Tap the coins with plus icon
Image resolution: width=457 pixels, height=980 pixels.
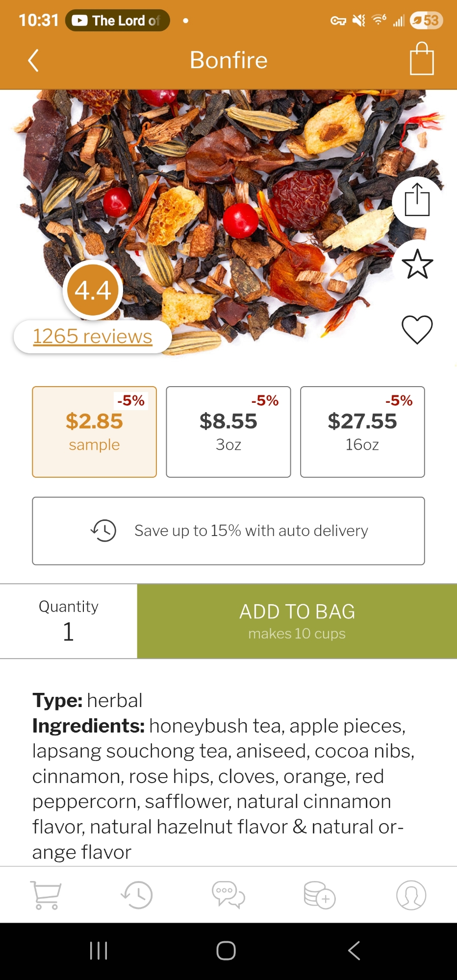pyautogui.click(x=319, y=895)
